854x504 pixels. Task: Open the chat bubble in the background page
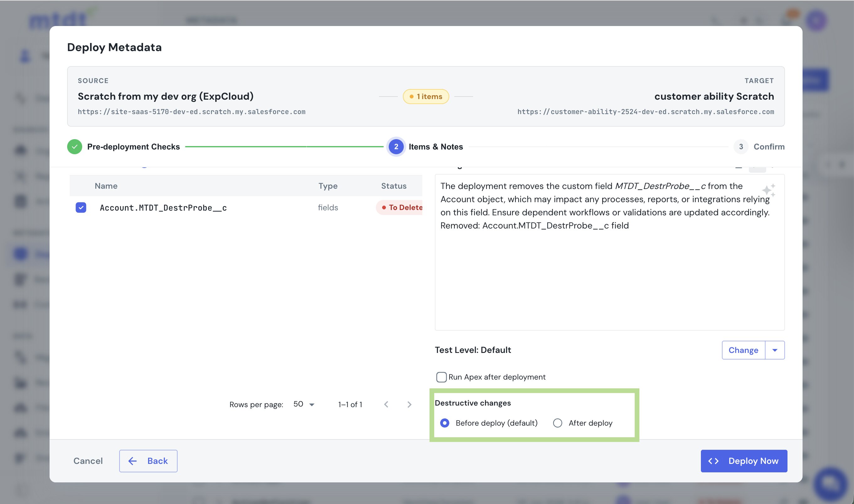pyautogui.click(x=830, y=484)
